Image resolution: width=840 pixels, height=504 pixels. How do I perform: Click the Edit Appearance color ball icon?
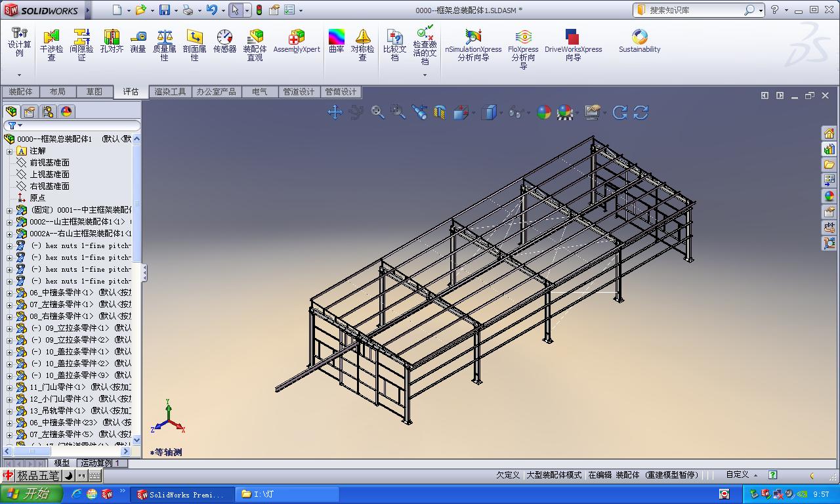click(x=544, y=112)
